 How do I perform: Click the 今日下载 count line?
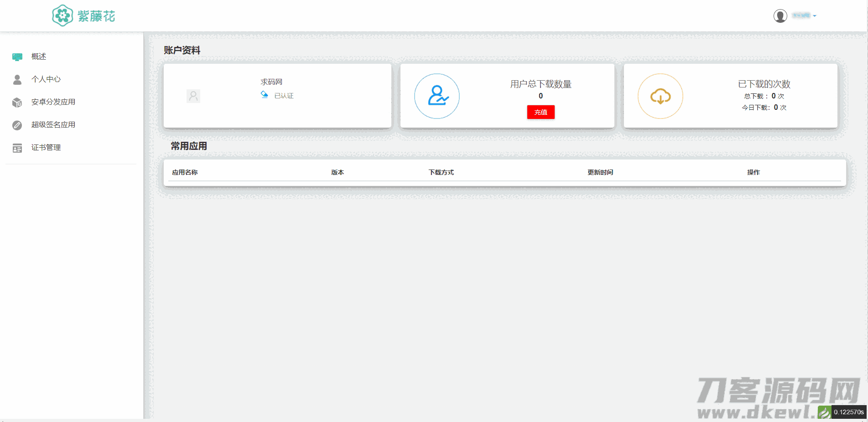coord(764,108)
